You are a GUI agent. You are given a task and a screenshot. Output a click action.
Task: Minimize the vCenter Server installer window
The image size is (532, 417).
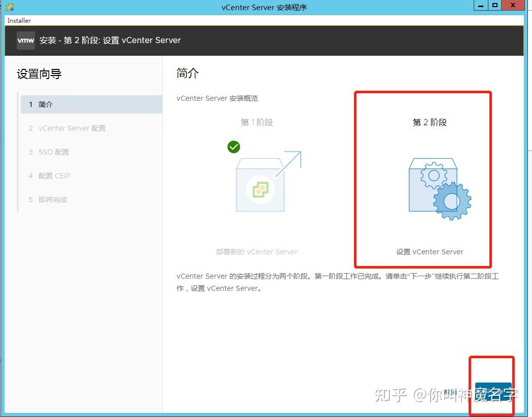click(480, 6)
